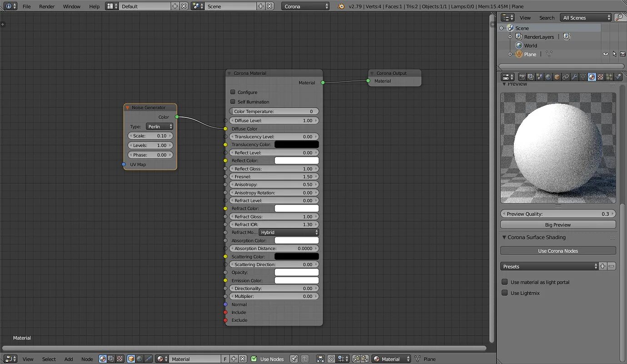627x364 pixels.
Task: Click the material preview sphere thumbnail
Action: point(558,148)
